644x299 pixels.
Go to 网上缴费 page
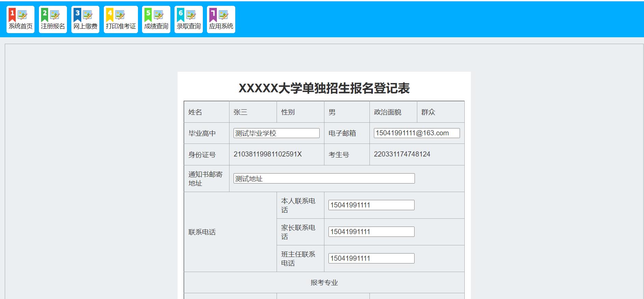pyautogui.click(x=85, y=19)
